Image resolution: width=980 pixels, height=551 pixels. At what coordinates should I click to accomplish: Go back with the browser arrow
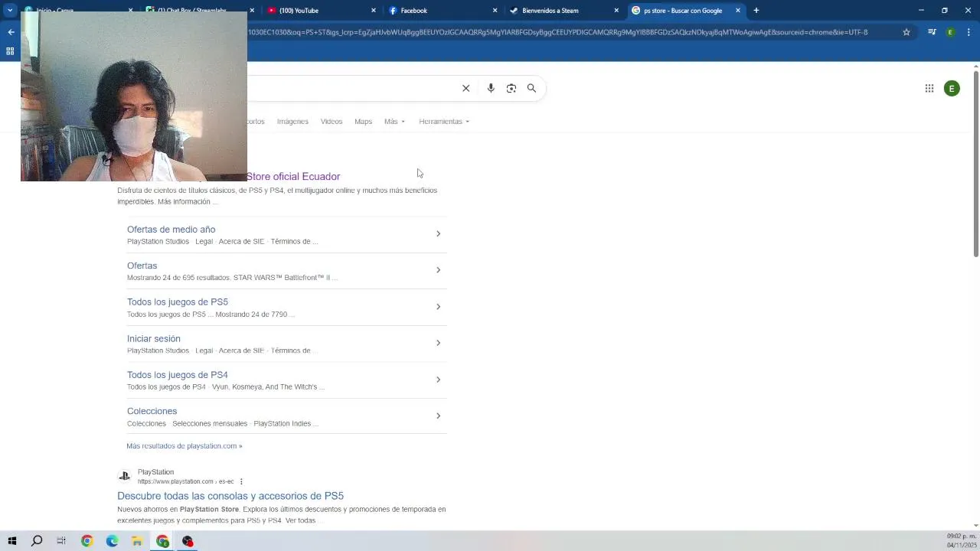(x=11, y=32)
